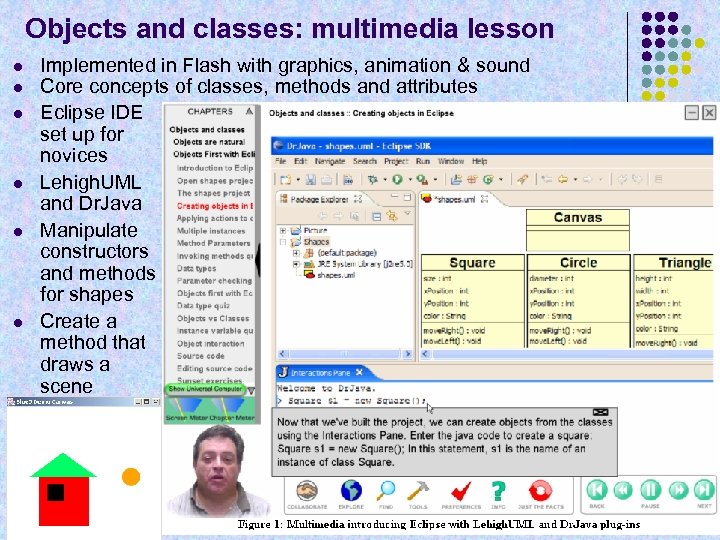Click the Explore globe icon
The width and height of the screenshot is (720, 540).
tap(351, 490)
